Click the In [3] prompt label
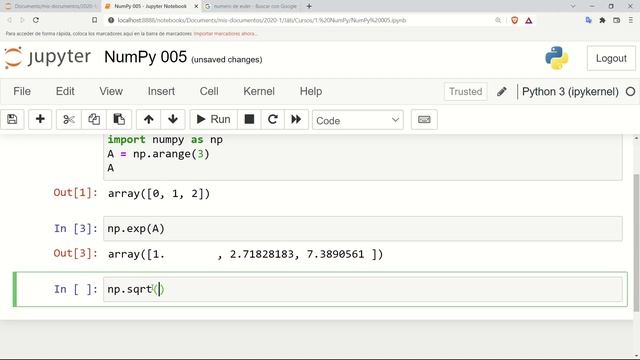Screen dimensions: 640x360 coord(76,229)
